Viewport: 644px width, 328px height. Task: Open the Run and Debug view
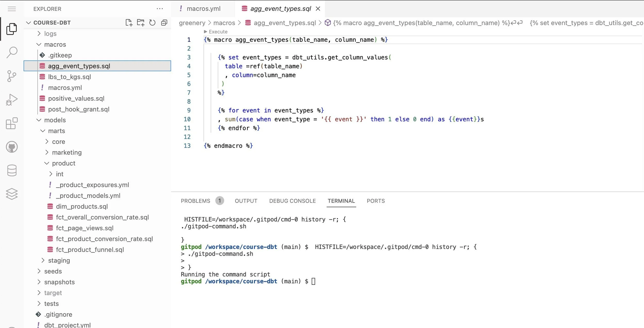click(12, 100)
